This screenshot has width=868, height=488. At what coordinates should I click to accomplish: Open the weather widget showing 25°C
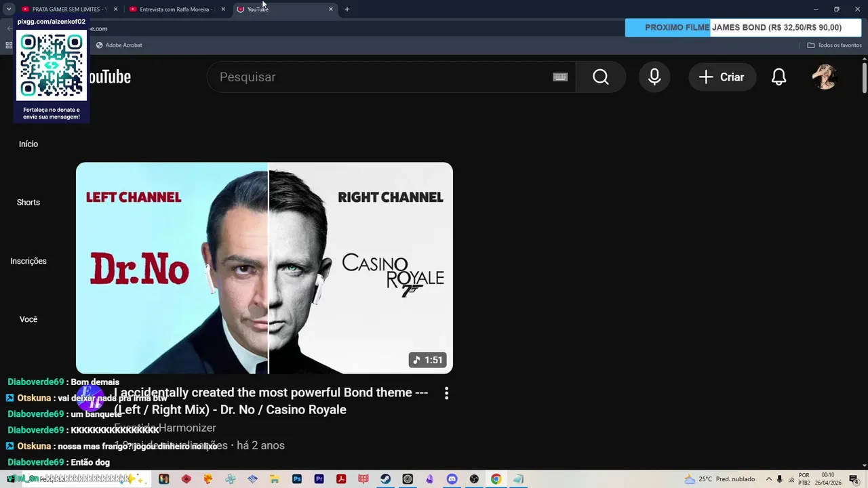pos(719,479)
